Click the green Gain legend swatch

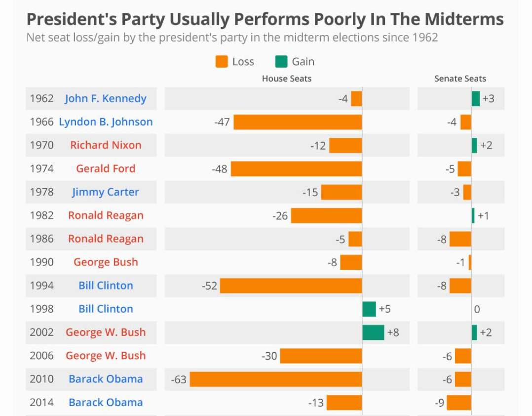[x=281, y=62]
